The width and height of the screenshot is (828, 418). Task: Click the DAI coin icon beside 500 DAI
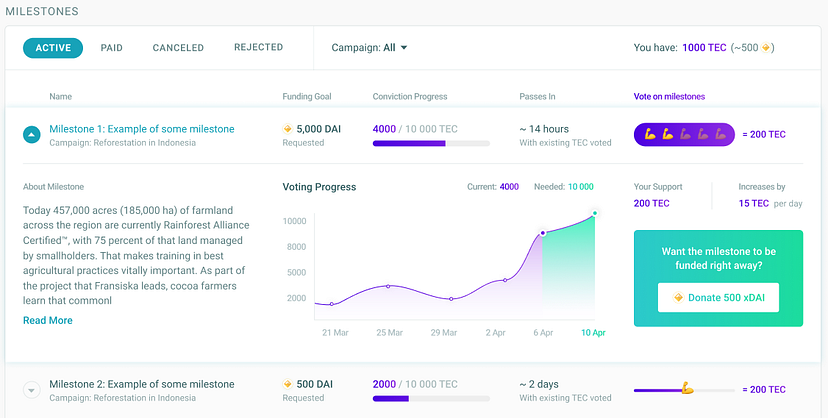[x=288, y=384]
